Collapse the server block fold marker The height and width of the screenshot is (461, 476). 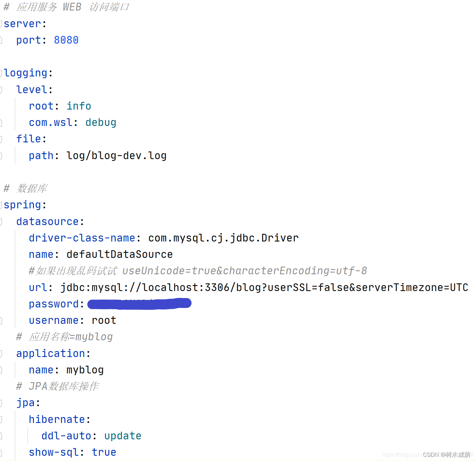coord(1,24)
